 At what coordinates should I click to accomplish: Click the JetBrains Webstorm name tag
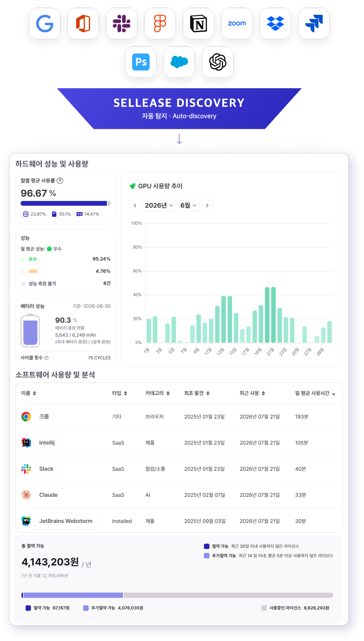point(66,521)
